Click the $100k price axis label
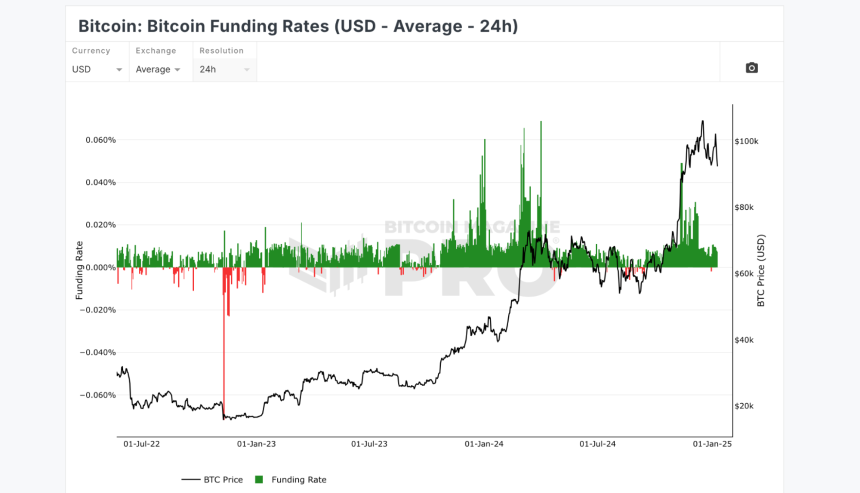Image resolution: width=860 pixels, height=493 pixels. coord(746,141)
